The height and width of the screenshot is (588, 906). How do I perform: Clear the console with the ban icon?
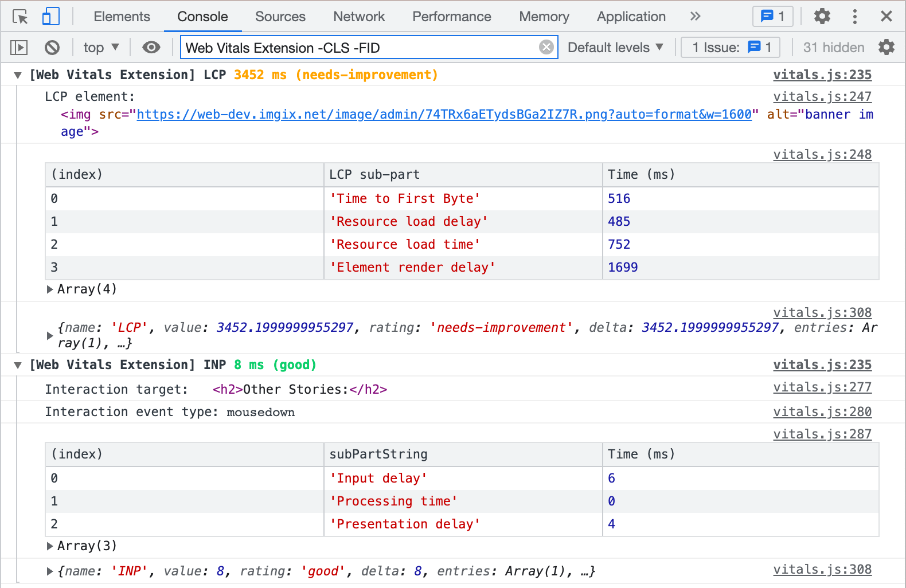coord(52,48)
